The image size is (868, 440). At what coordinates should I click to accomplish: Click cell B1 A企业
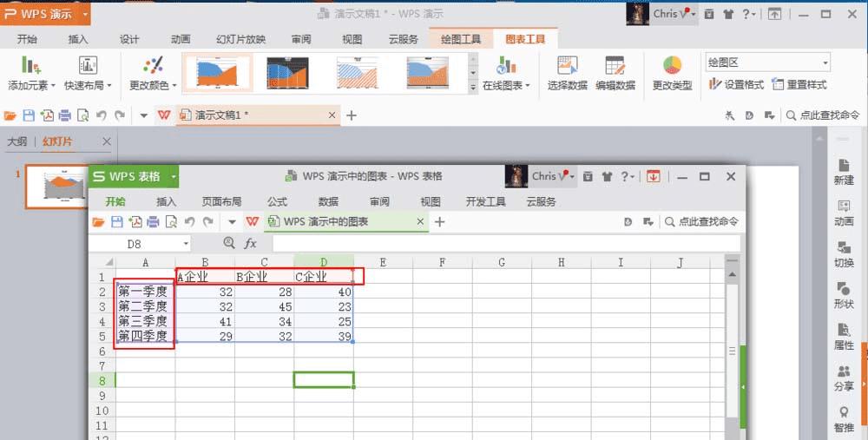[205, 276]
